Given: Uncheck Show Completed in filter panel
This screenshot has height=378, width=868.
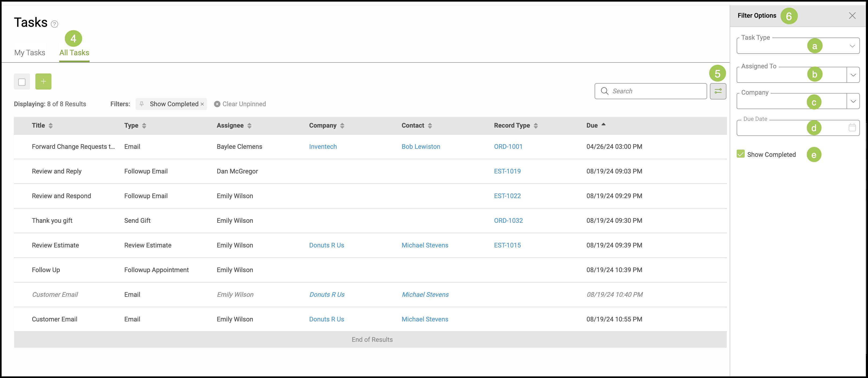Looking at the screenshot, I should 740,154.
